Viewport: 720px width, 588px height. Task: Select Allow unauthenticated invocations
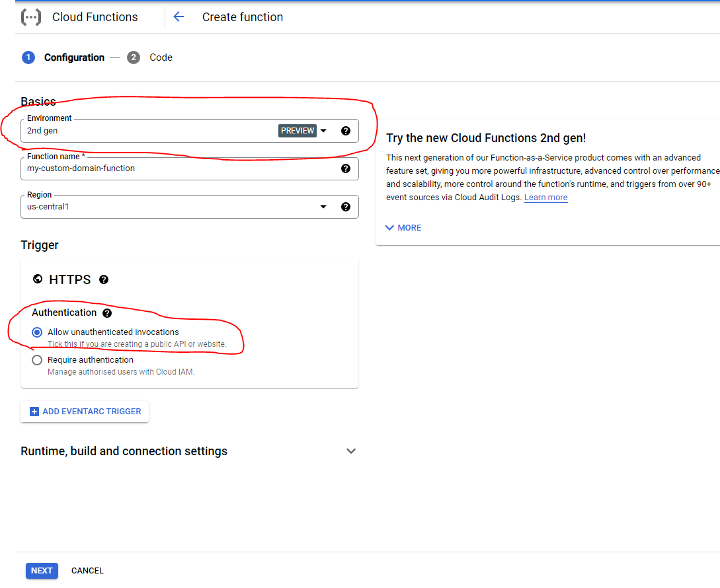[x=37, y=332]
